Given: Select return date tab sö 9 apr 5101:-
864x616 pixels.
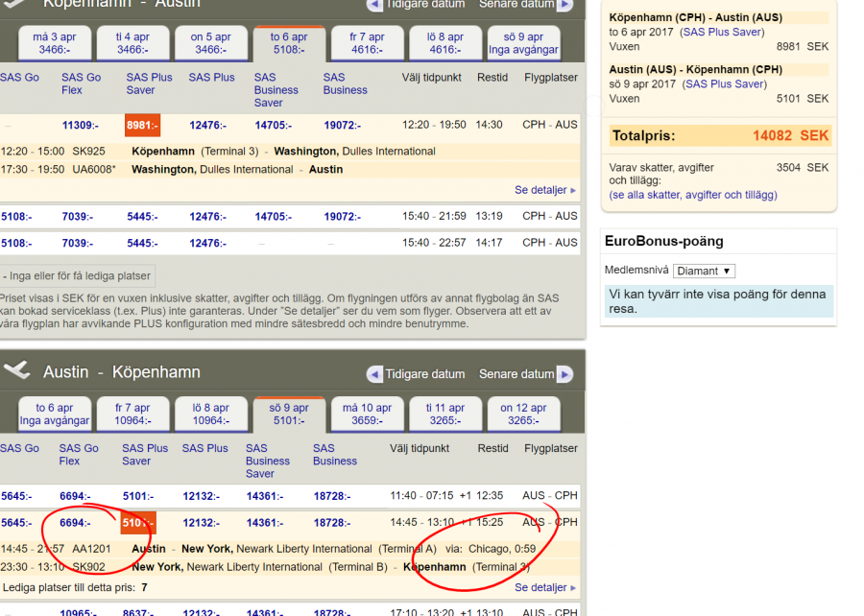Looking at the screenshot, I should coord(289,414).
